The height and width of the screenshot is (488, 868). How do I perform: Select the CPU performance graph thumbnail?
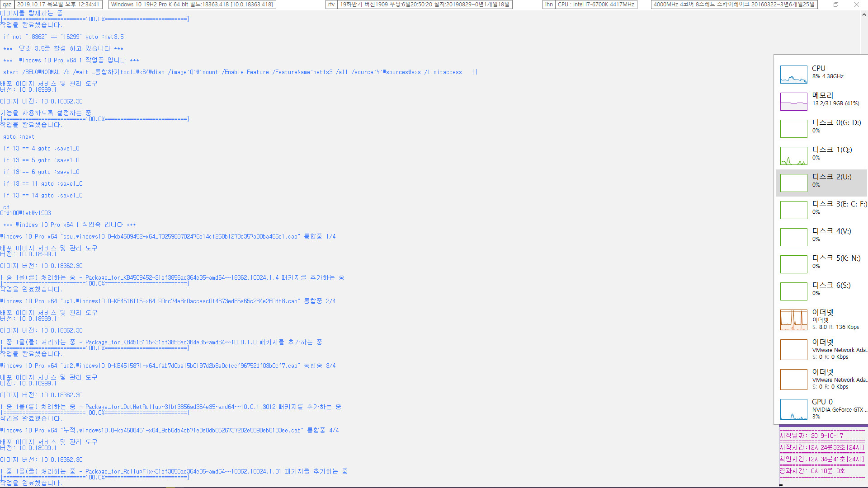click(x=793, y=75)
